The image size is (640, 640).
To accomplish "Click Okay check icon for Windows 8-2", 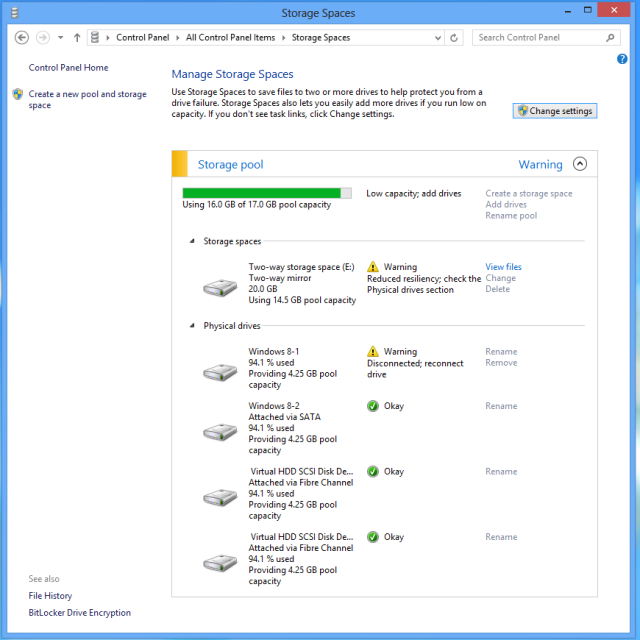I will click(373, 406).
